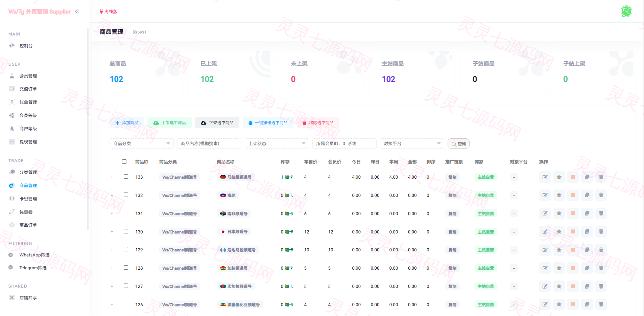Duplicate product 130 using the copy icon

[x=587, y=232]
